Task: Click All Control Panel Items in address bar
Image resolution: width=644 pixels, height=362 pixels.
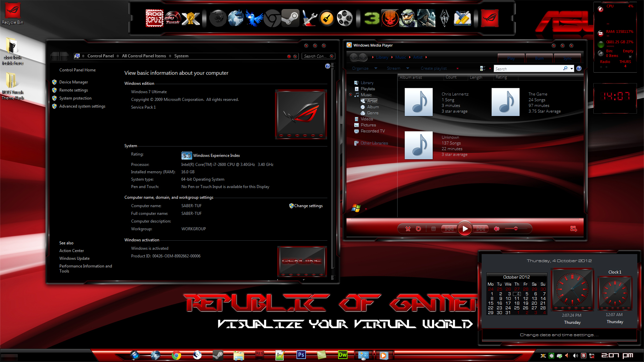Action: [144, 56]
